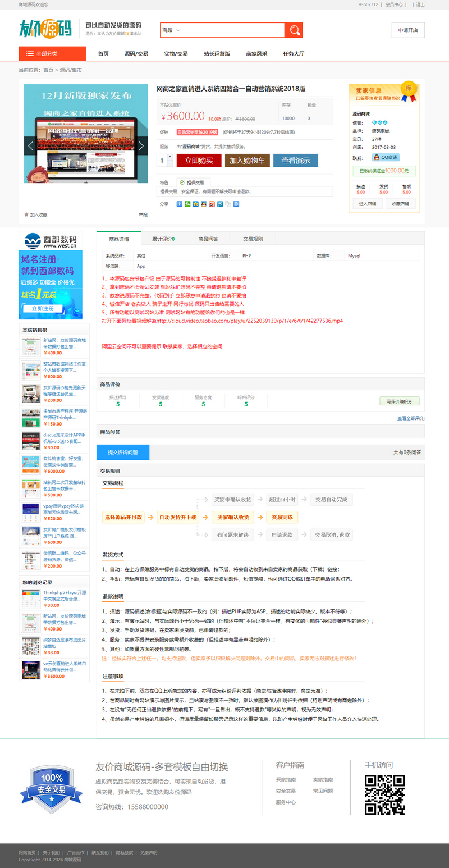Image resolution: width=449 pixels, height=868 pixels.
Task: Open the main product preview image
Action: [x=86, y=134]
